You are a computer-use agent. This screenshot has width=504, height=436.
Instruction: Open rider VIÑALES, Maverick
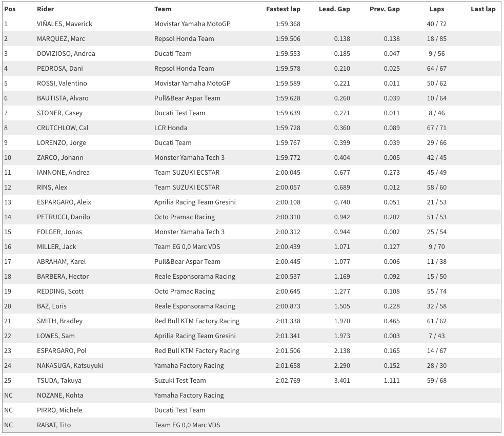click(x=65, y=24)
